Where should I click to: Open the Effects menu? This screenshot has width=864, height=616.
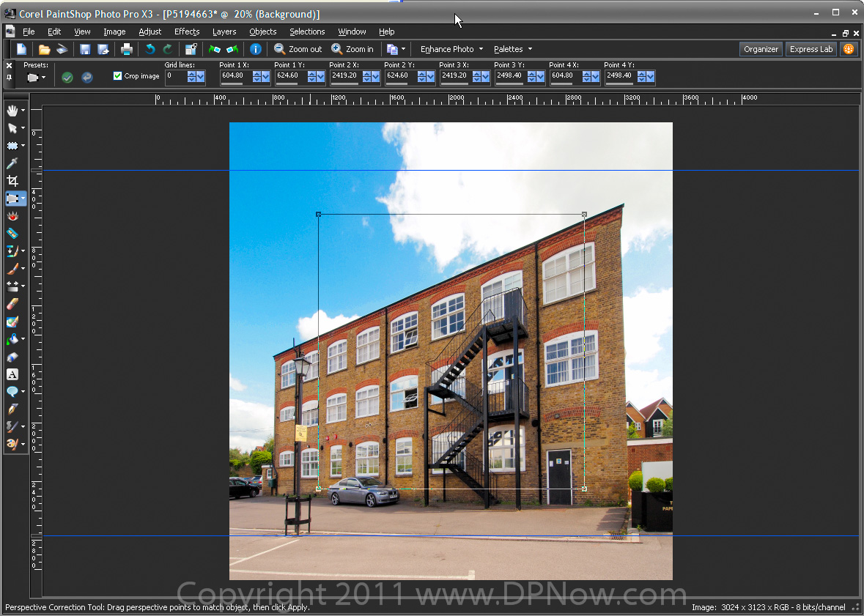click(x=187, y=31)
